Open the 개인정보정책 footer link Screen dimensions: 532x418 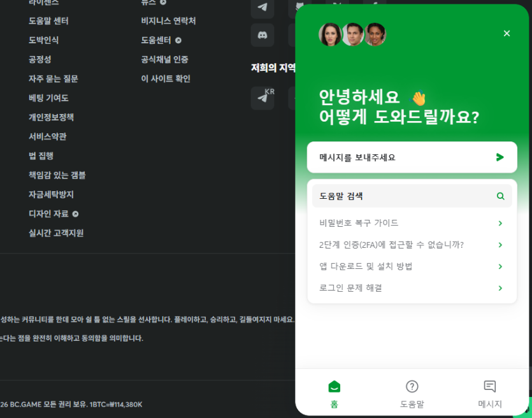[51, 117]
